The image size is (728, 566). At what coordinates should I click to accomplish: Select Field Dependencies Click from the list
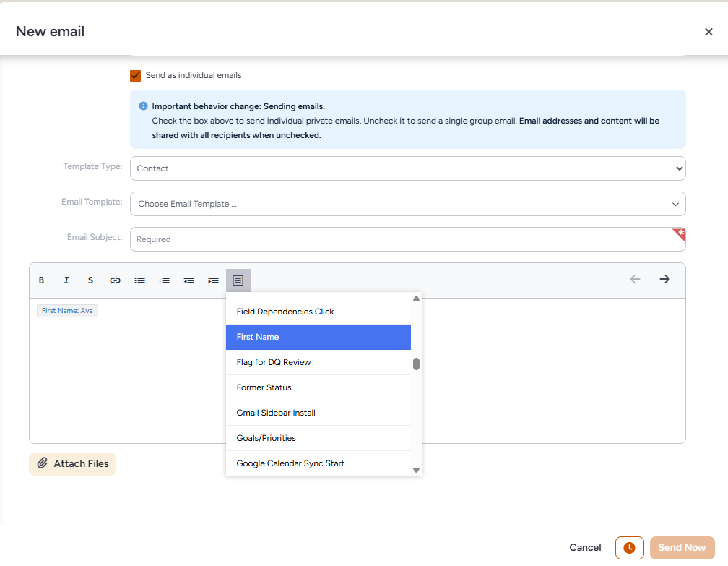pyautogui.click(x=318, y=312)
